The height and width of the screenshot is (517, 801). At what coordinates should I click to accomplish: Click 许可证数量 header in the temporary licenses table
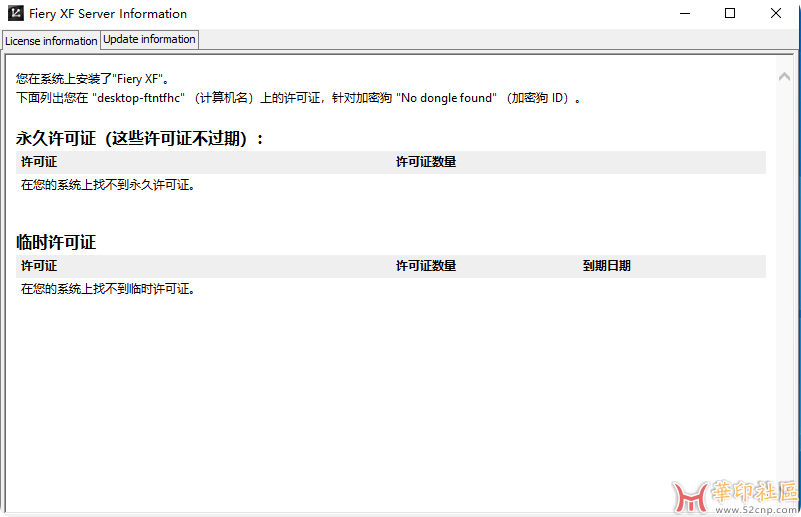(426, 266)
